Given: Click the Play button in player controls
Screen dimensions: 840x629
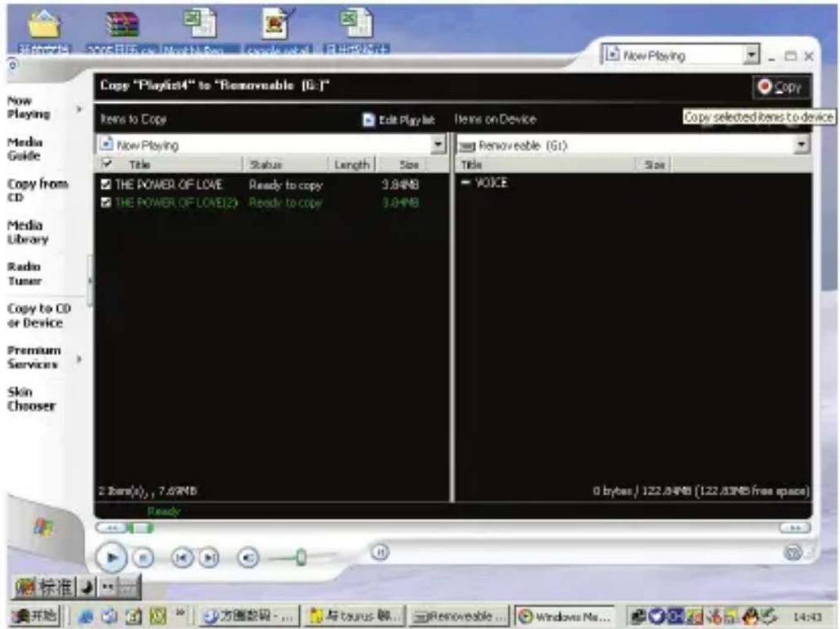Looking at the screenshot, I should coord(112,557).
